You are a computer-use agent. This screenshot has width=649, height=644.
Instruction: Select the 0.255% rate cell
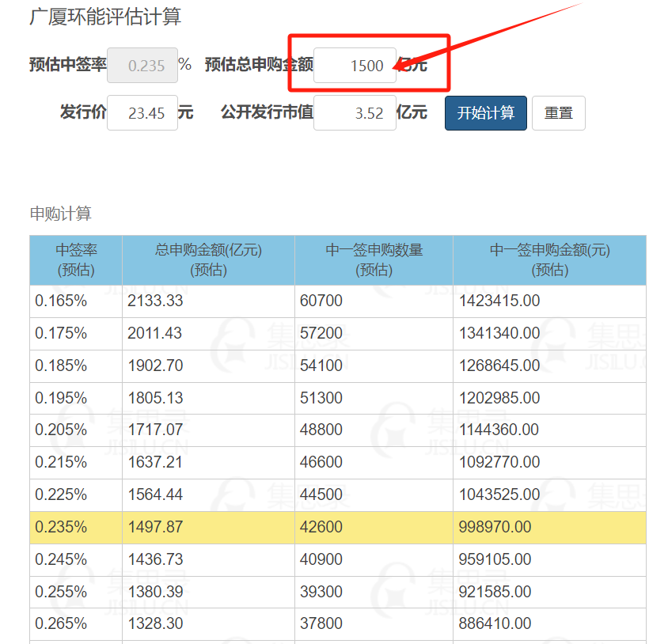coord(76,592)
